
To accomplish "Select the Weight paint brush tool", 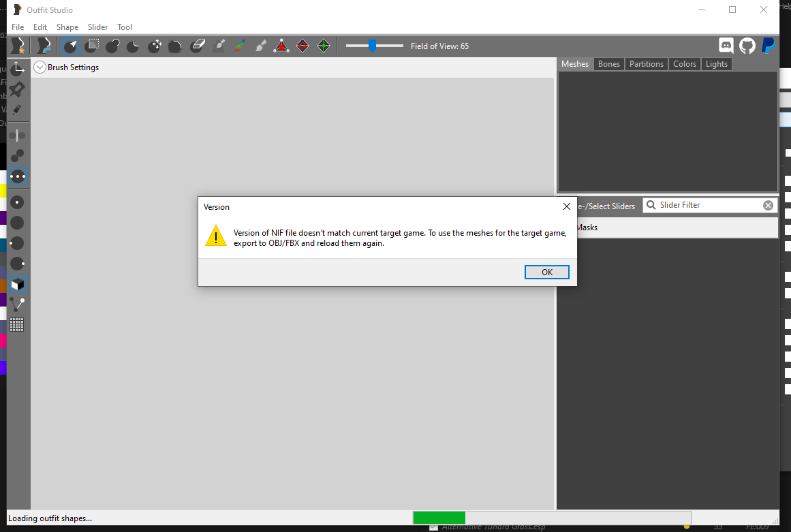I will point(219,46).
